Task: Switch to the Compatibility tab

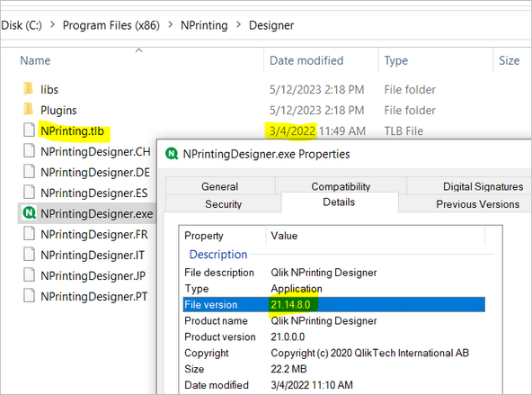Action: tap(341, 186)
